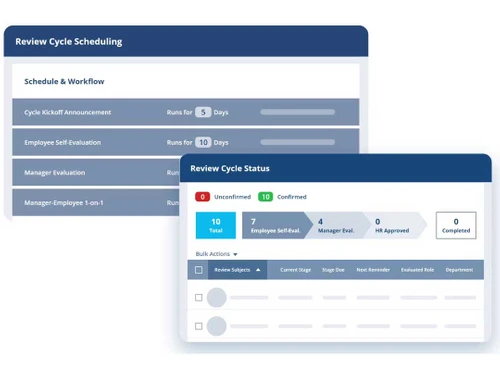The width and height of the screenshot is (500, 375).
Task: Edit Cycle Kickoff Announcement days field
Action: click(203, 112)
